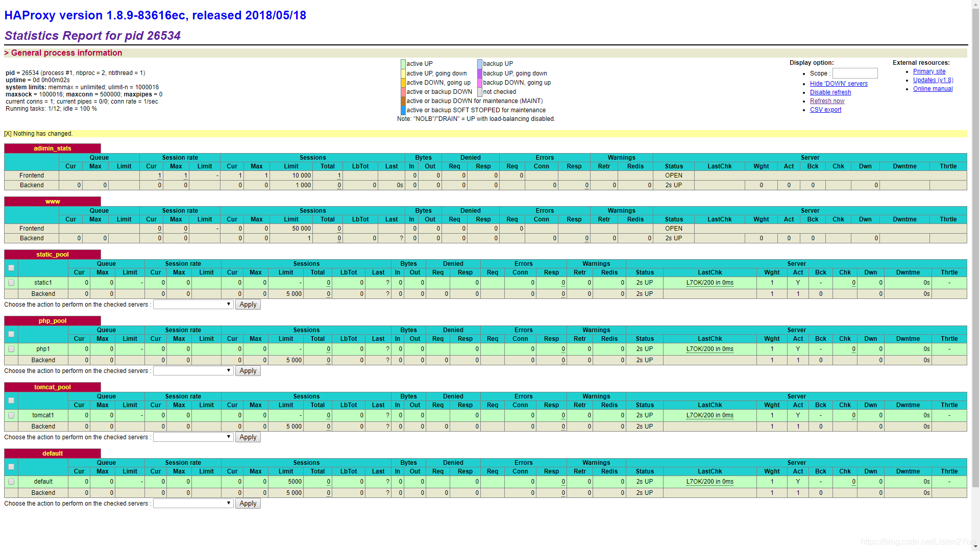
Task: Click the Disable refresh link
Action: pyautogui.click(x=830, y=92)
